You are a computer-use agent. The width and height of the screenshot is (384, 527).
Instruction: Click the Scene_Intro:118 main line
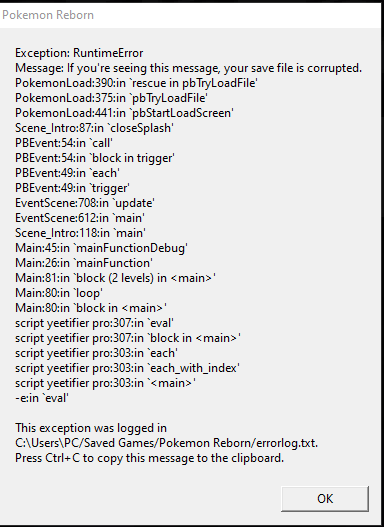80,233
